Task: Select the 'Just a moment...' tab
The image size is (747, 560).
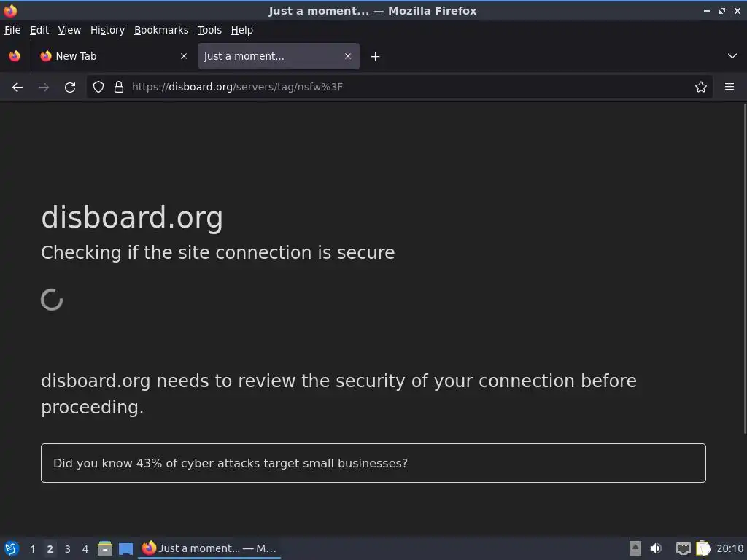Action: (279, 56)
